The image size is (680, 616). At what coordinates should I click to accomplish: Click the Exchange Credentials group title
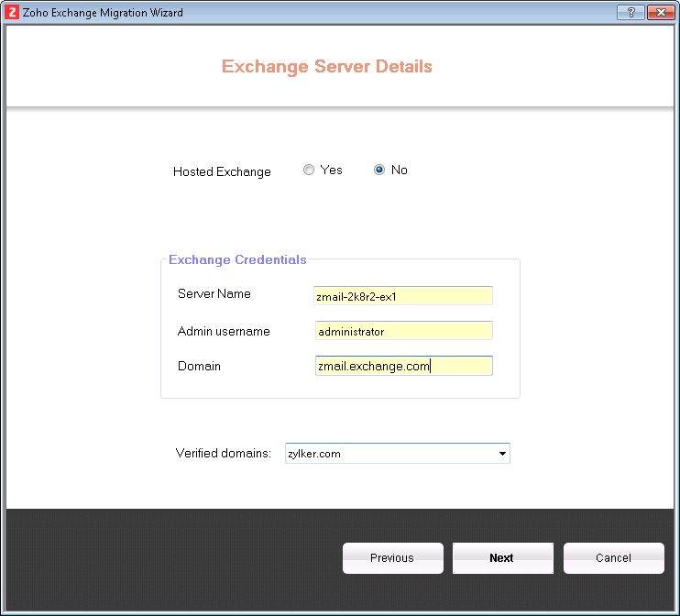237,259
